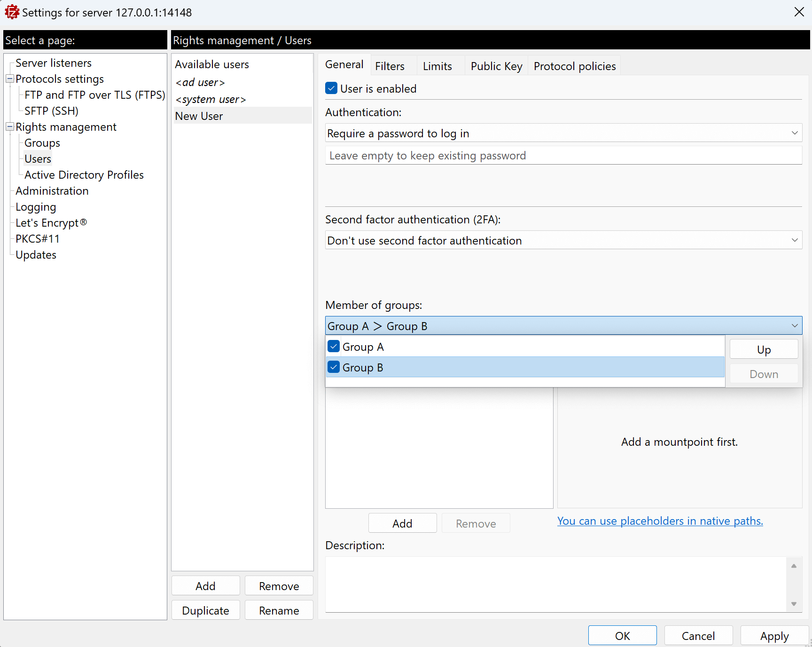The width and height of the screenshot is (812, 647).
Task: Collapse the Member of groups dropdown
Action: (x=794, y=326)
